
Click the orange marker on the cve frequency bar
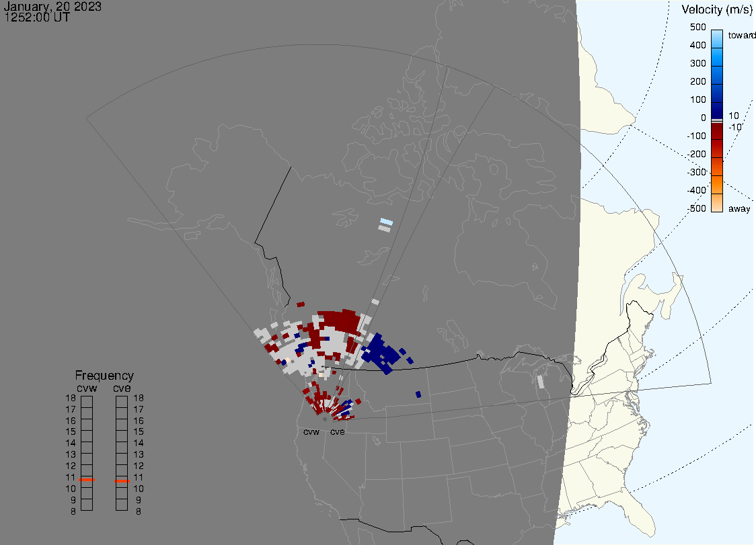tap(122, 480)
